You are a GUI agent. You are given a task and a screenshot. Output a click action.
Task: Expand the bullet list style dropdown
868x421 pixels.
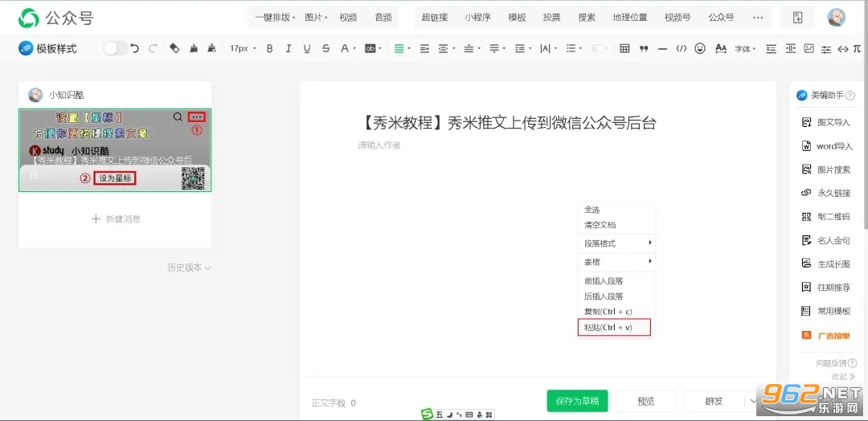pos(579,49)
